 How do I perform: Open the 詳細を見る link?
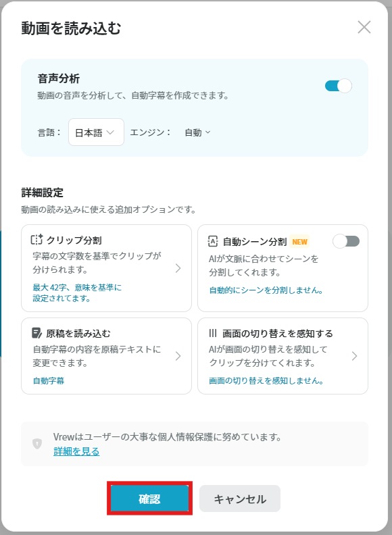(x=76, y=451)
